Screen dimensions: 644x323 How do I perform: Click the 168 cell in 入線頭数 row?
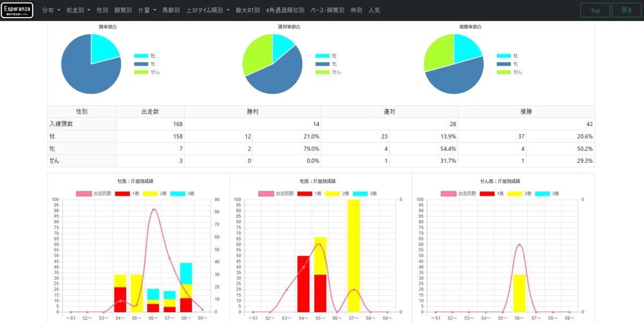pyautogui.click(x=150, y=124)
